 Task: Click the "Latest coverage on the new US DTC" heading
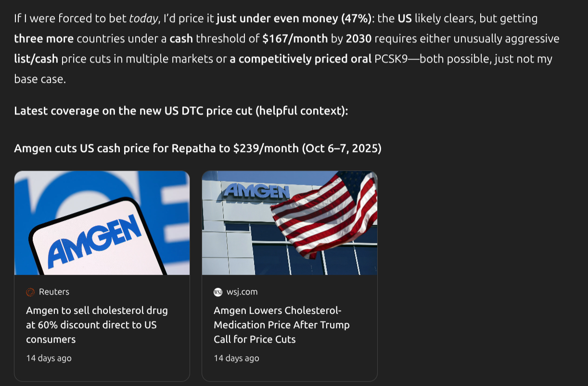[181, 111]
